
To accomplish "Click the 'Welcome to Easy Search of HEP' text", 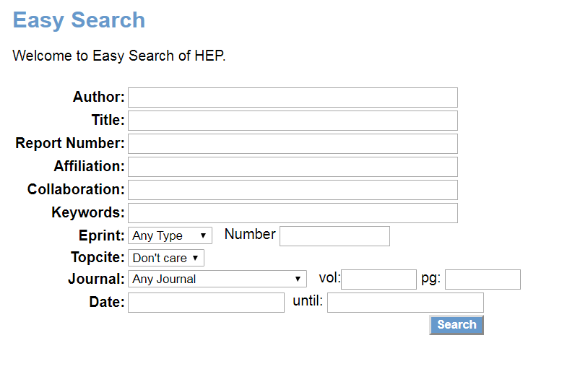I will [119, 56].
